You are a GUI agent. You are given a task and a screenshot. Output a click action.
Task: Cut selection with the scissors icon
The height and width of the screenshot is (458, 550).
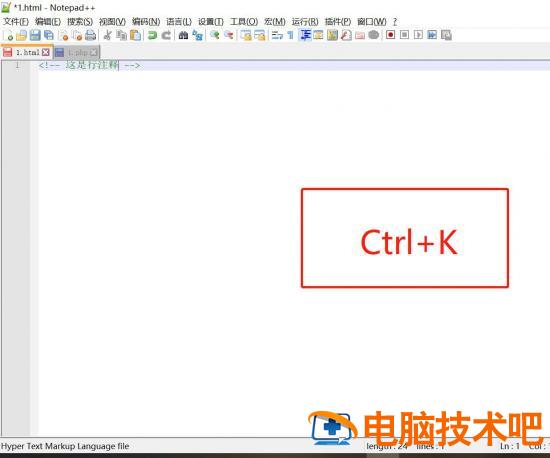tap(108, 35)
